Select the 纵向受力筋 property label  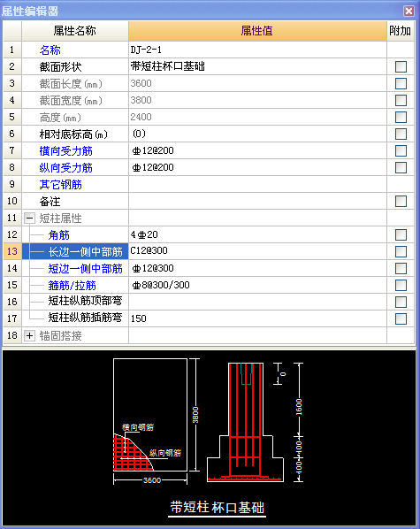point(65,168)
